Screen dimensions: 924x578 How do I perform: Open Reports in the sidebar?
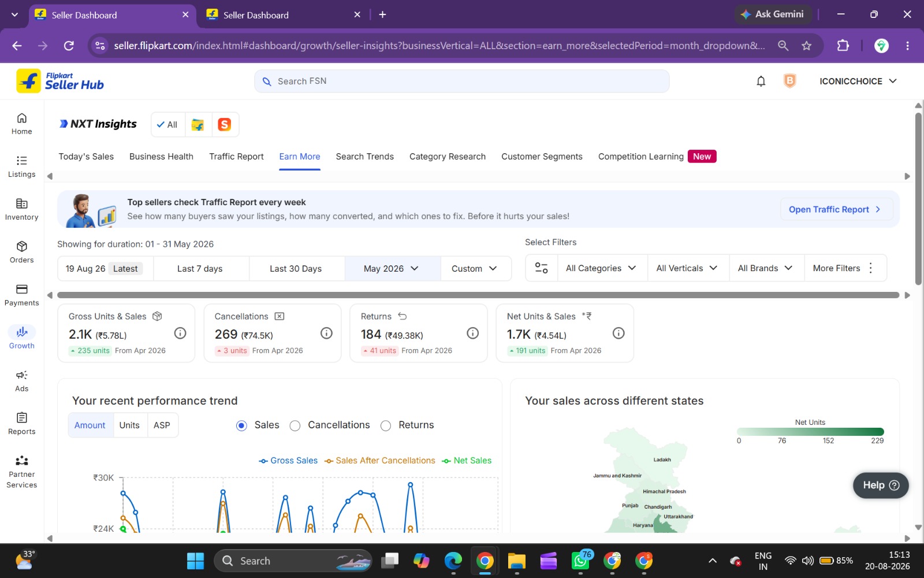point(21,424)
